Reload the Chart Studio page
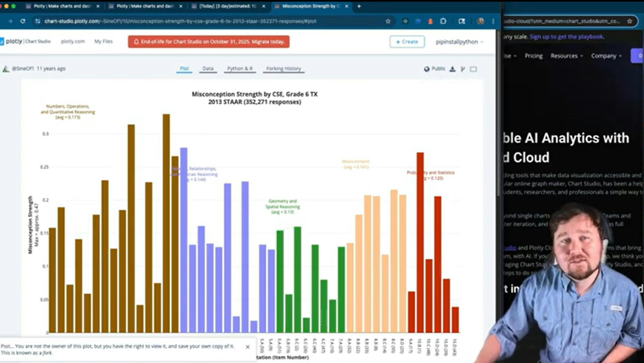 point(23,21)
